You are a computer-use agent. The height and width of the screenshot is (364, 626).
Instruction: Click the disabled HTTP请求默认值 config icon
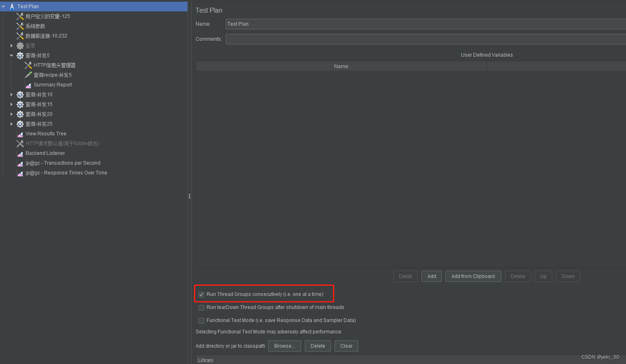click(x=20, y=143)
